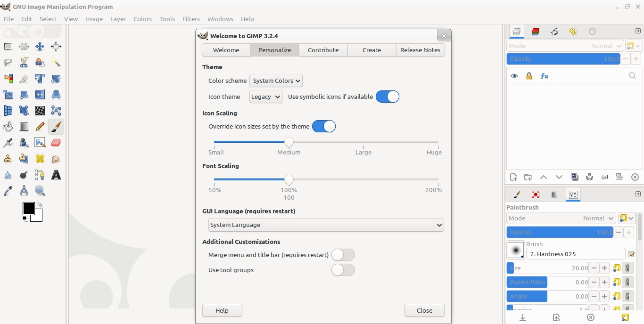Click the Icon Scaling slider handle
The image size is (644, 324).
[x=289, y=142]
